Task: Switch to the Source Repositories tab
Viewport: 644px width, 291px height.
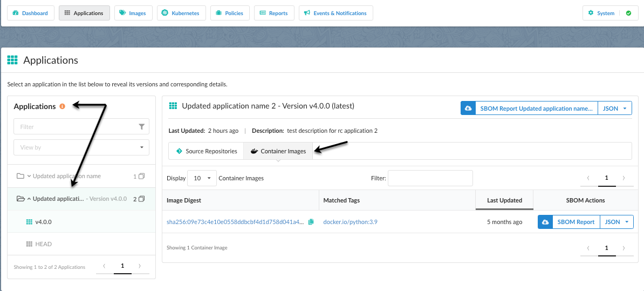Action: click(x=207, y=151)
